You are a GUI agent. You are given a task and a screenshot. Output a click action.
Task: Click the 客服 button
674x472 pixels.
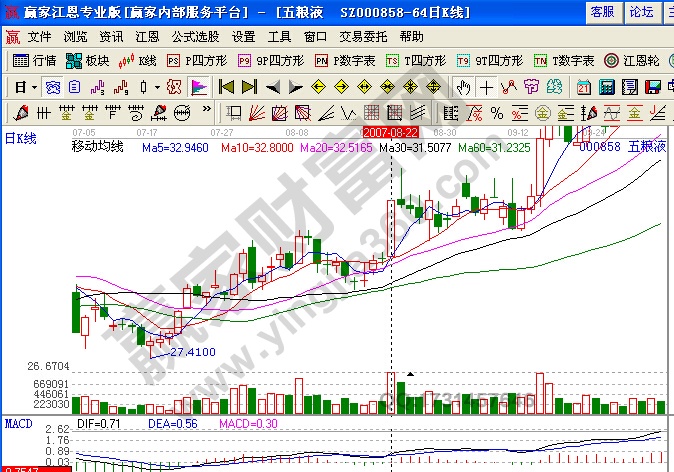[602, 12]
